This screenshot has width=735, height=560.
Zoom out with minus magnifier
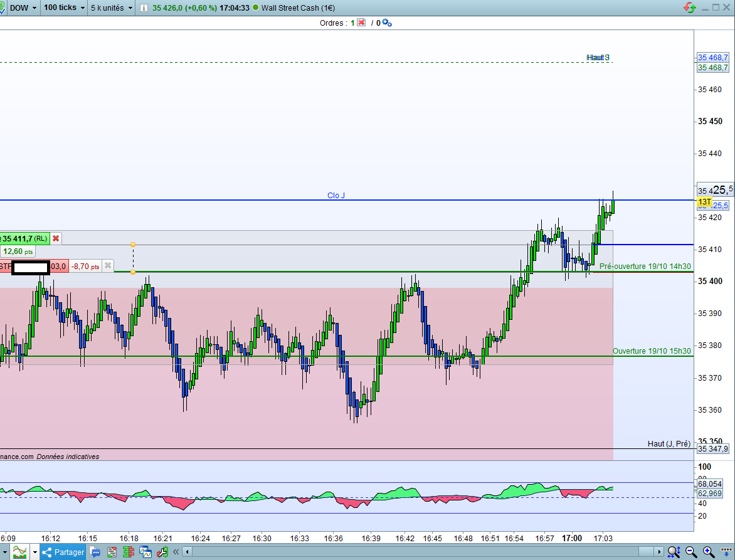691,552
